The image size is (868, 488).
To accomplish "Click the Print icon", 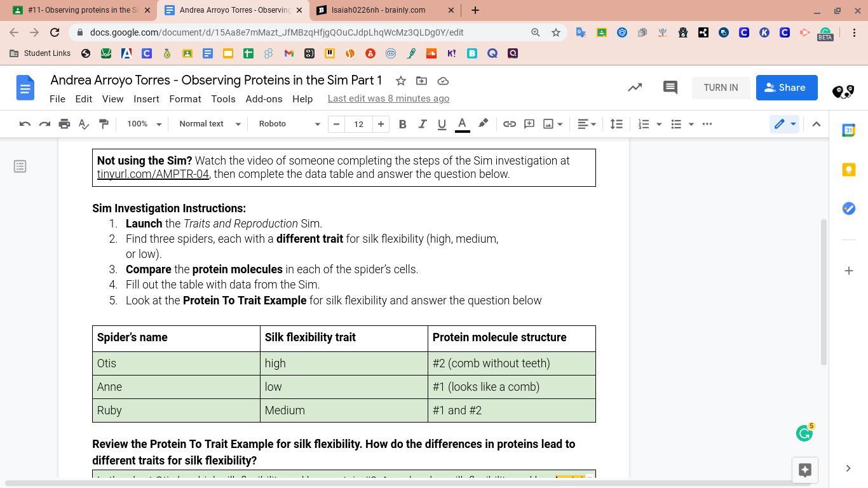I will click(64, 124).
